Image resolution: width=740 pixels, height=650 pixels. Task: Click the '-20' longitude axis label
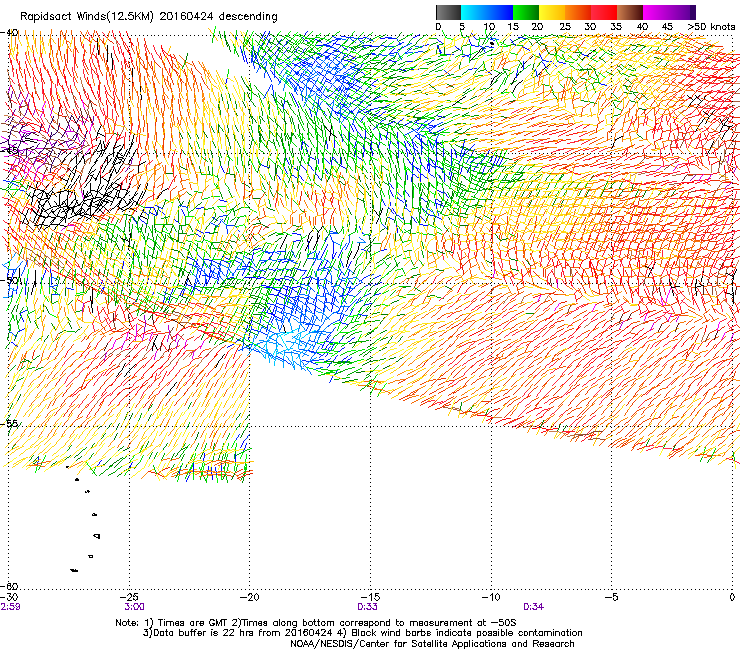(250, 597)
